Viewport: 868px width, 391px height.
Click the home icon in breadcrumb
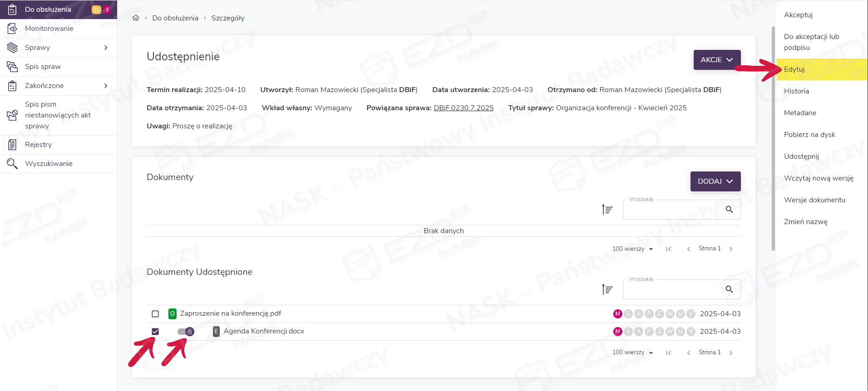click(136, 18)
